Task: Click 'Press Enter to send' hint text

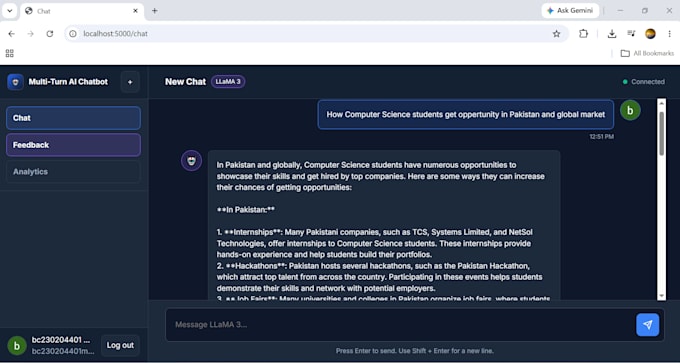Action: tap(415, 351)
